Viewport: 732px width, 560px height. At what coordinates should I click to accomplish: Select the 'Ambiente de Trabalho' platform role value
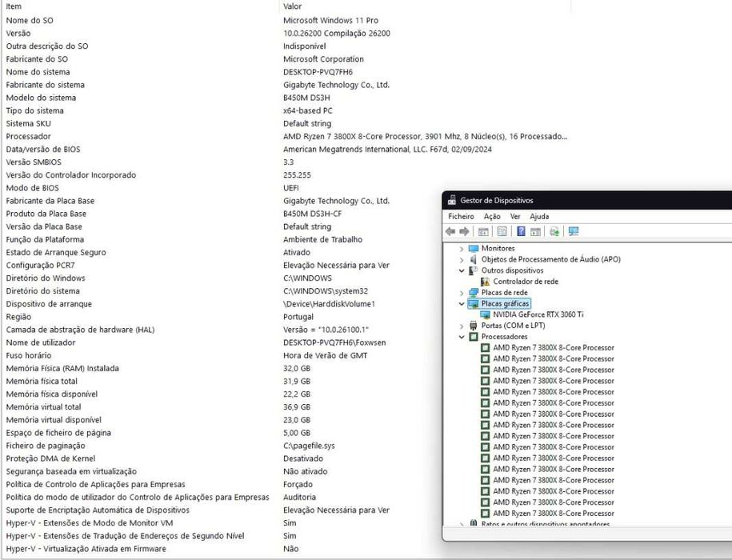pos(322,239)
